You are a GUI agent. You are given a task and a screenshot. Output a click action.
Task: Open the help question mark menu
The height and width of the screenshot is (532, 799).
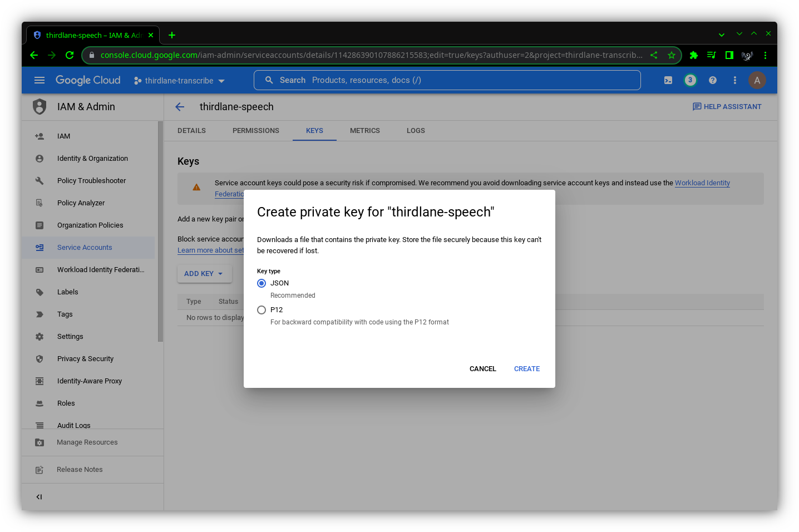point(713,80)
